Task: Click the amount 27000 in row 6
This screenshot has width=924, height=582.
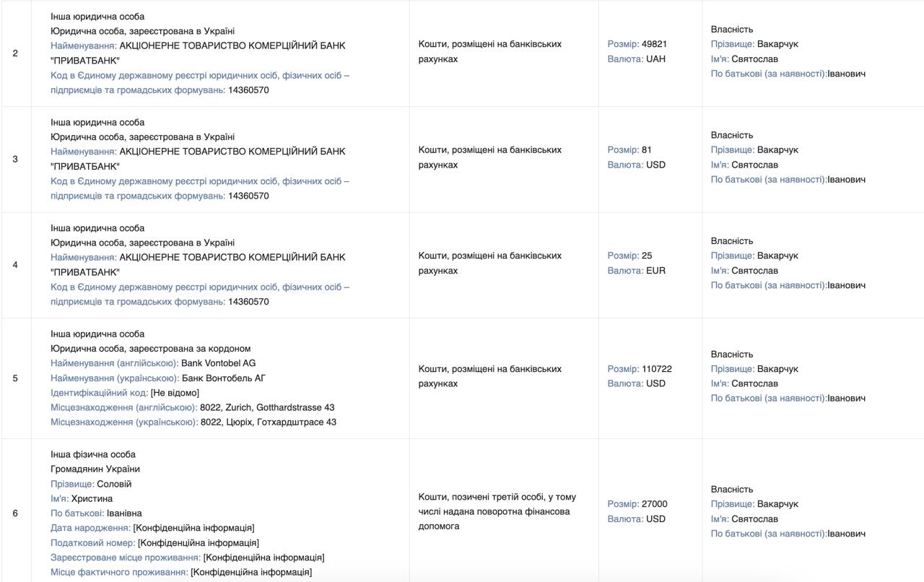Action: [x=654, y=504]
